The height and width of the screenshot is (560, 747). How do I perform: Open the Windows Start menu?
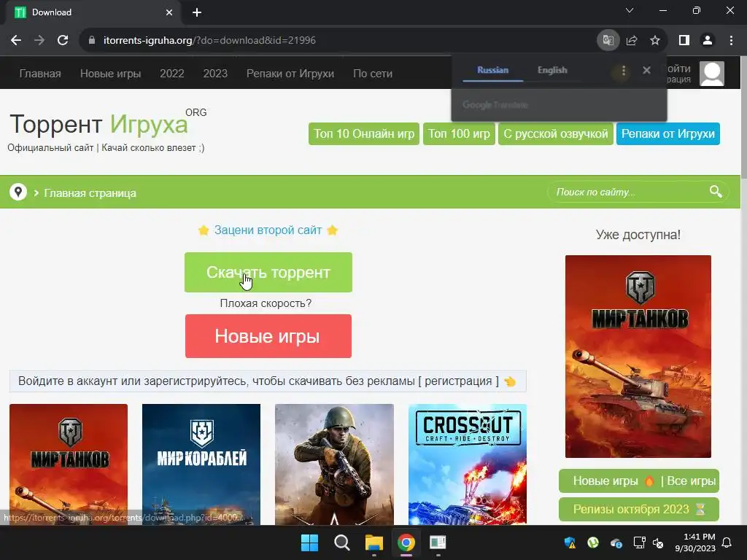pyautogui.click(x=309, y=542)
